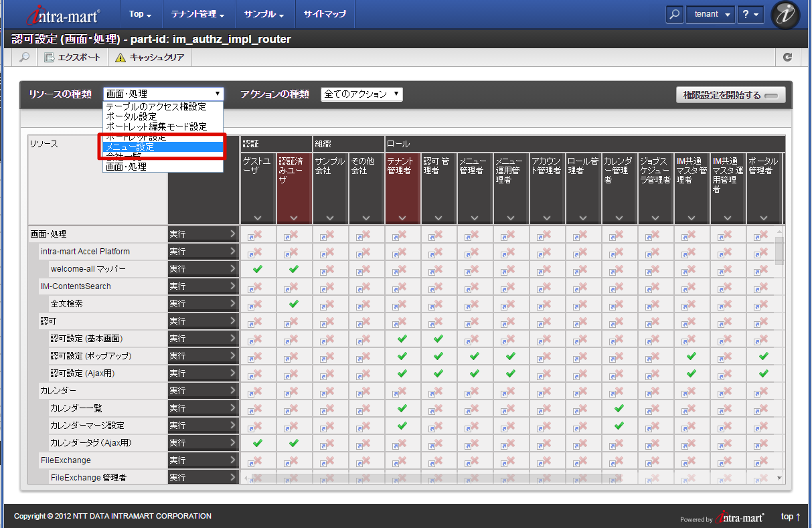The image size is (812, 528).
Task: Open the help question mark menu
Action: (x=750, y=14)
